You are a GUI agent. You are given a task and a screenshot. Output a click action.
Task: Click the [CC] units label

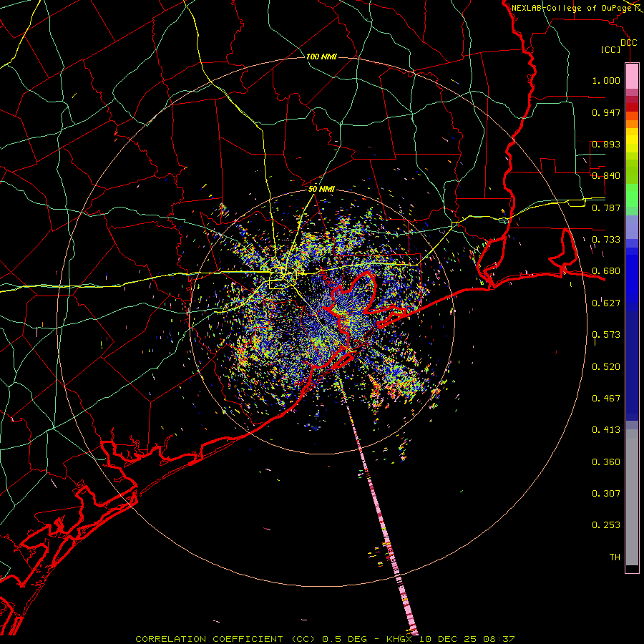611,50
